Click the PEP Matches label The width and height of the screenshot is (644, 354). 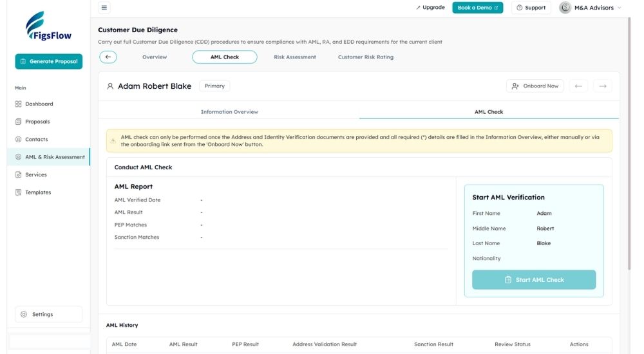click(x=130, y=225)
